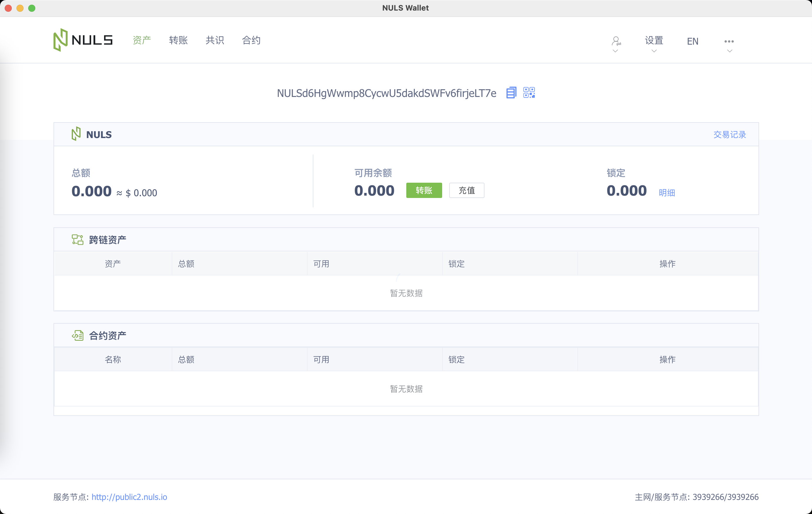
Task: Click the green 转账 transfer button
Action: (x=424, y=190)
